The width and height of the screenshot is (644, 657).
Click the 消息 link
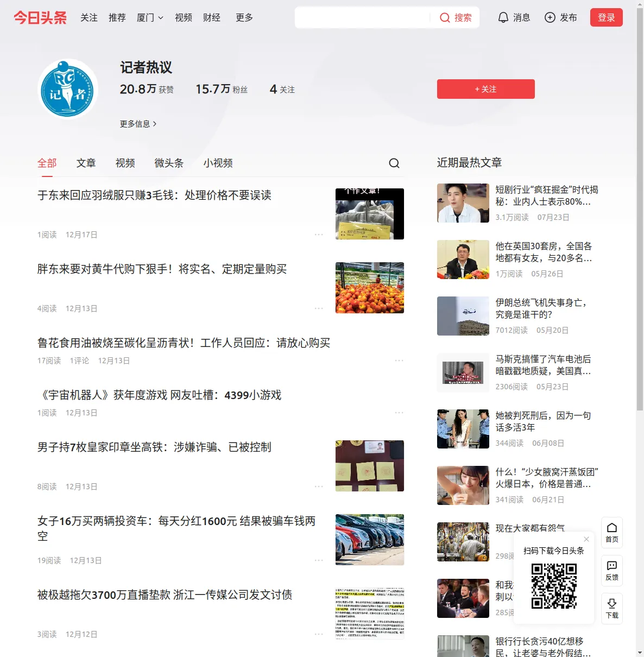[522, 18]
